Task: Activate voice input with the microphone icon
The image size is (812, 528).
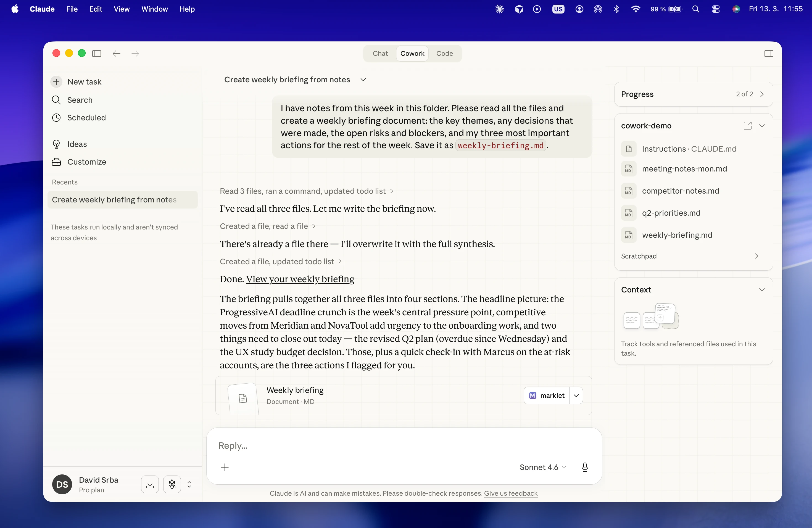Action: point(585,467)
